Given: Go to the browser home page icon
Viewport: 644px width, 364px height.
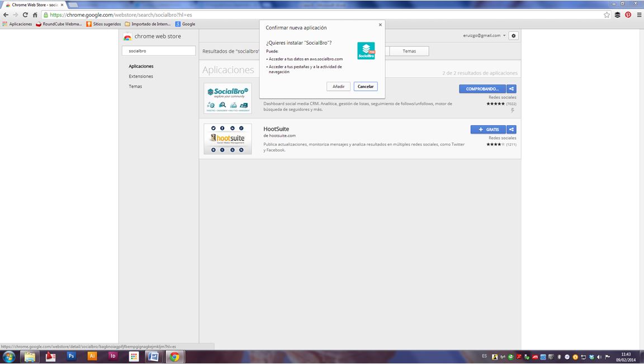Looking at the screenshot, I should [35, 15].
